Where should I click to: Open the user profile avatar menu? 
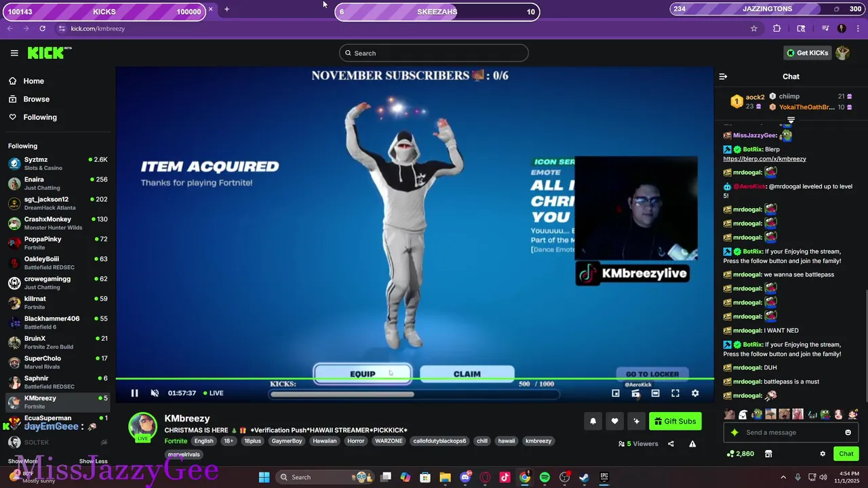pos(842,53)
